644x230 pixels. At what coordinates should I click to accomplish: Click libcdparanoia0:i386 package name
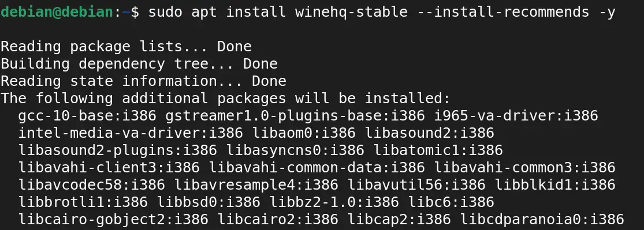(542, 220)
